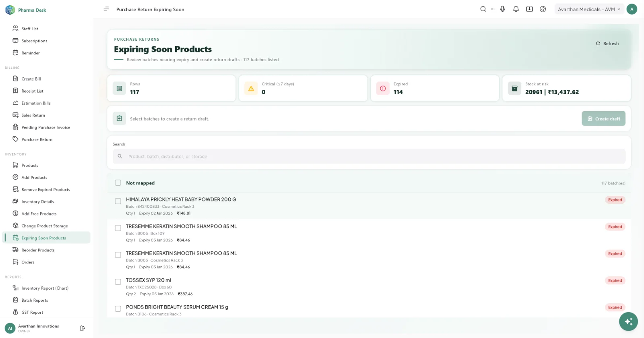Click the Create draft button
This screenshot has width=644, height=338.
(603, 118)
